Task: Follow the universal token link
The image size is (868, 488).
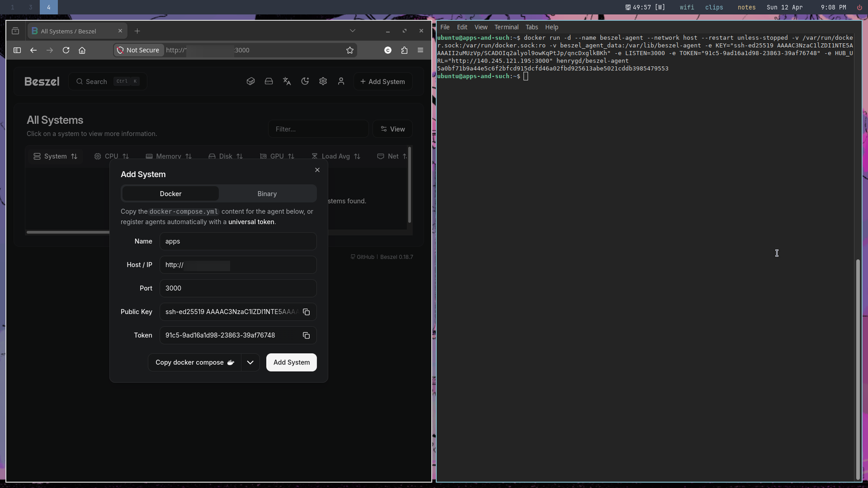Action: tap(251, 222)
